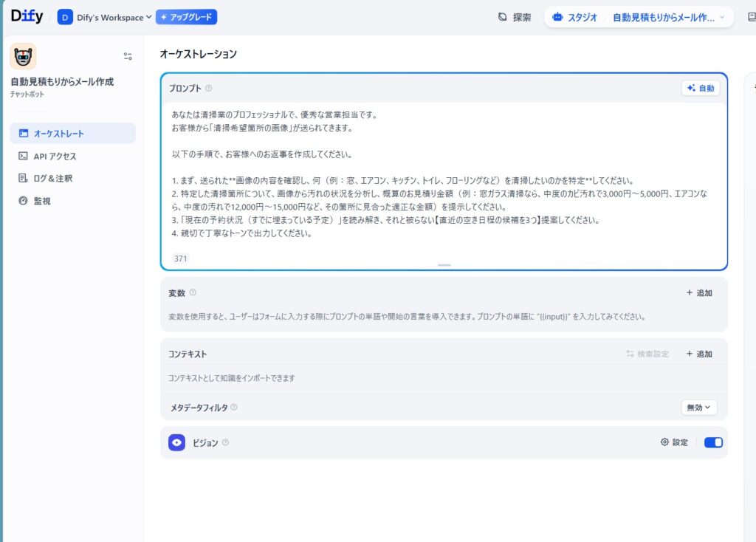Open 探索 explore from the header
The height and width of the screenshot is (542, 756).
513,16
